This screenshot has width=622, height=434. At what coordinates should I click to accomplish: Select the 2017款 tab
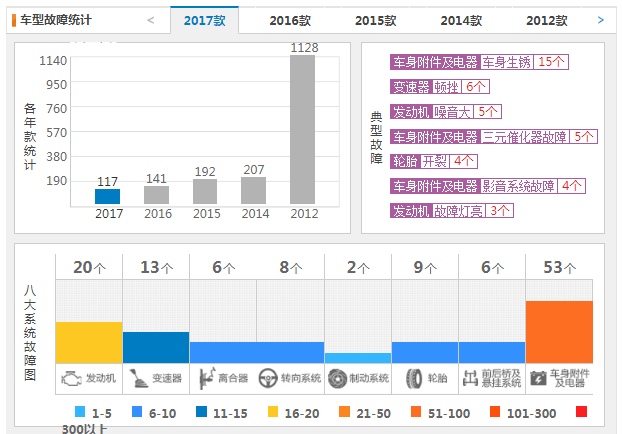tap(205, 20)
